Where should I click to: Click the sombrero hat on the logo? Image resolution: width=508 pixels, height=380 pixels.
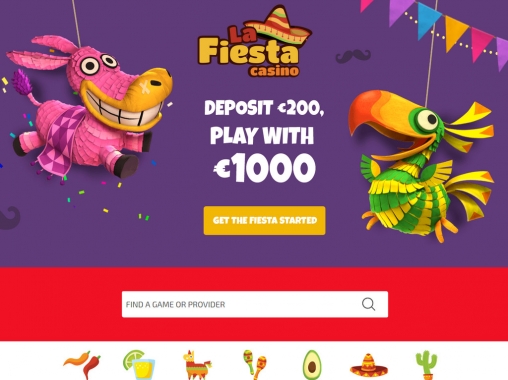278,26
